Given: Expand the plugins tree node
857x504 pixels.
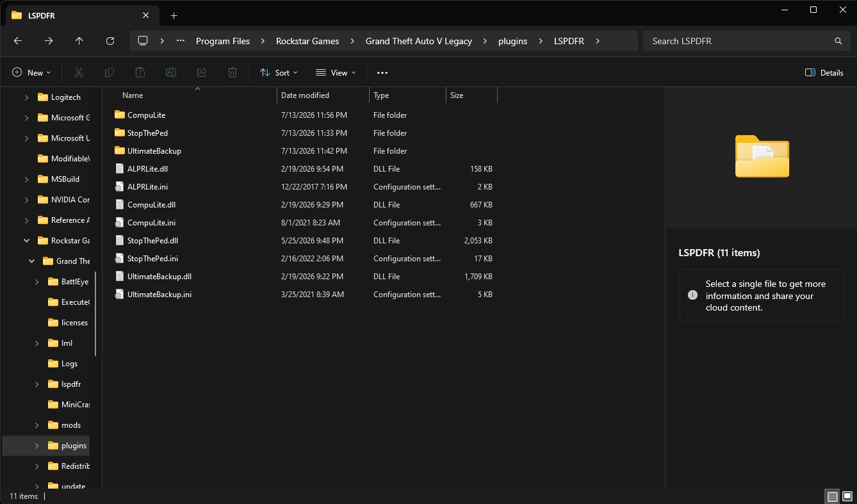Looking at the screenshot, I should tap(37, 446).
